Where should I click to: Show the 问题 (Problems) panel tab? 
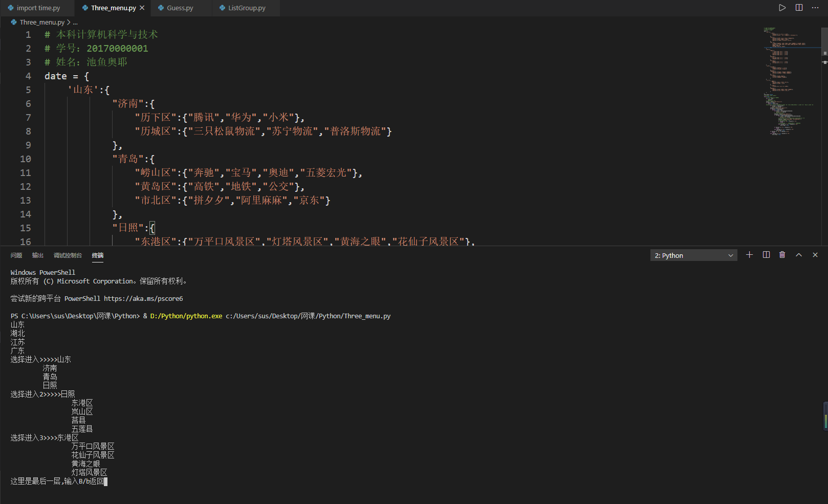[16, 255]
